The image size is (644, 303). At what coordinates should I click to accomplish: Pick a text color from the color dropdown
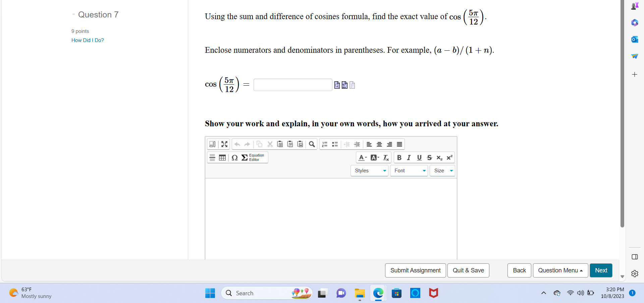point(362,157)
